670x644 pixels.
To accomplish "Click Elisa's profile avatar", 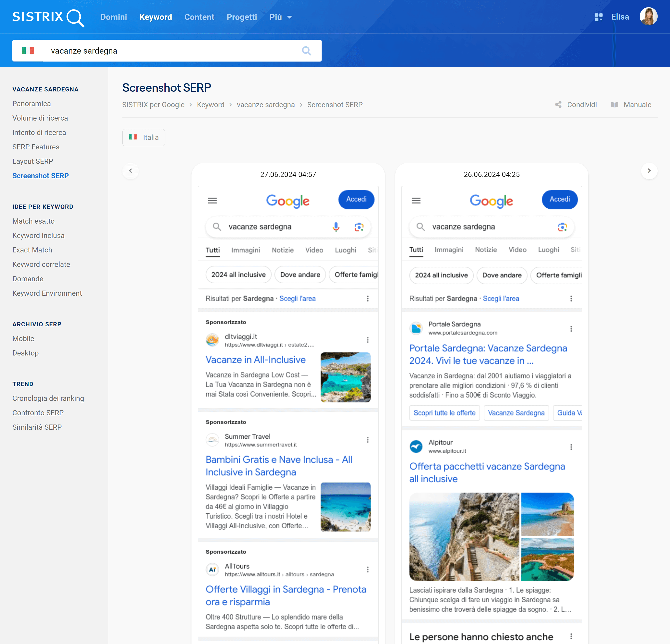I will (x=648, y=16).
